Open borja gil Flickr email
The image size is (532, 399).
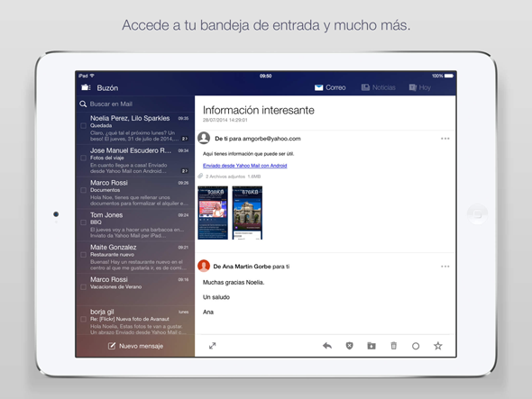[135, 321]
